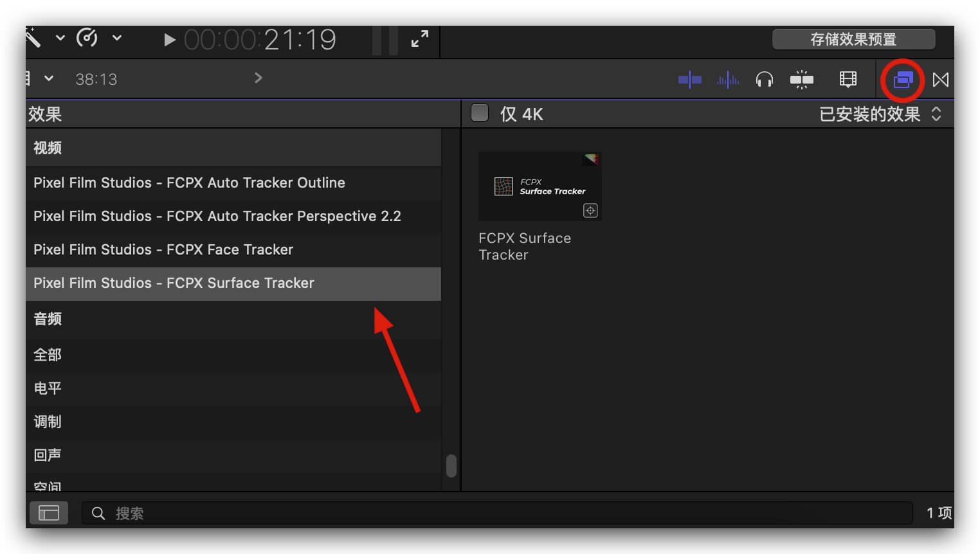
Task: Click the audio meter bars beside timecode
Action: point(385,40)
